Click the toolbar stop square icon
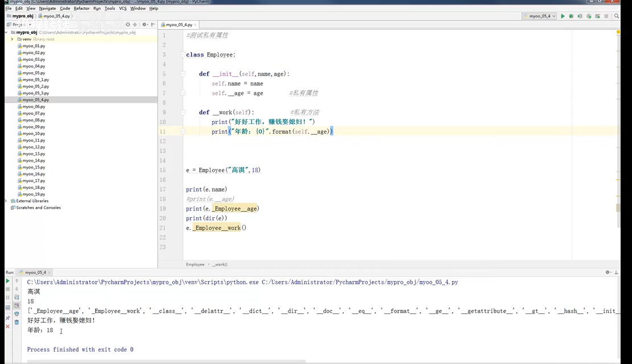Image resolution: width=632 pixels, height=364 pixels. 606,16
